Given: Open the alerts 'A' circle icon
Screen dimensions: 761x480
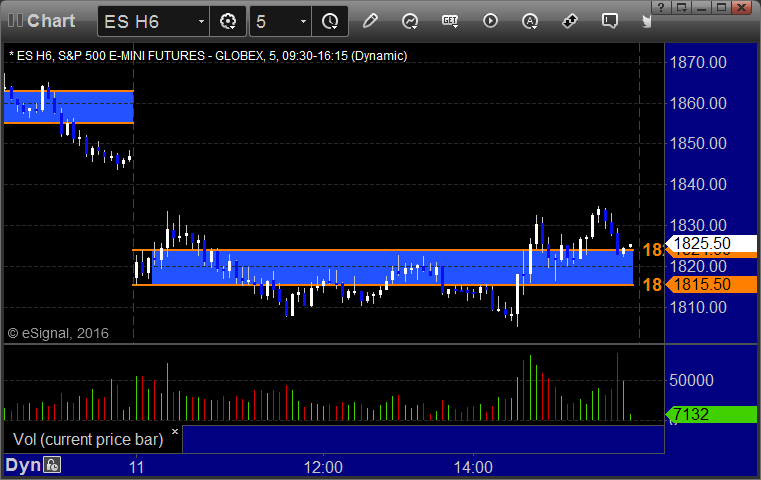Looking at the screenshot, I should point(530,21).
